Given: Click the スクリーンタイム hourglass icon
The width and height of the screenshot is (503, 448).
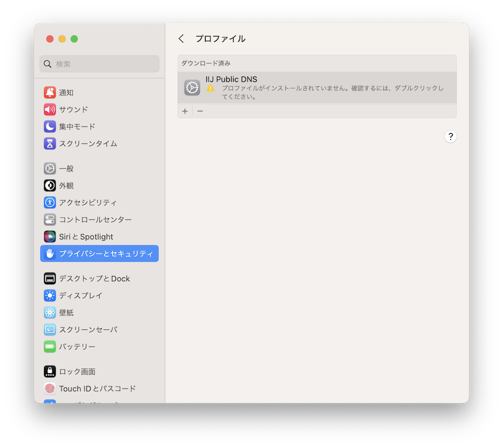Looking at the screenshot, I should point(50,143).
